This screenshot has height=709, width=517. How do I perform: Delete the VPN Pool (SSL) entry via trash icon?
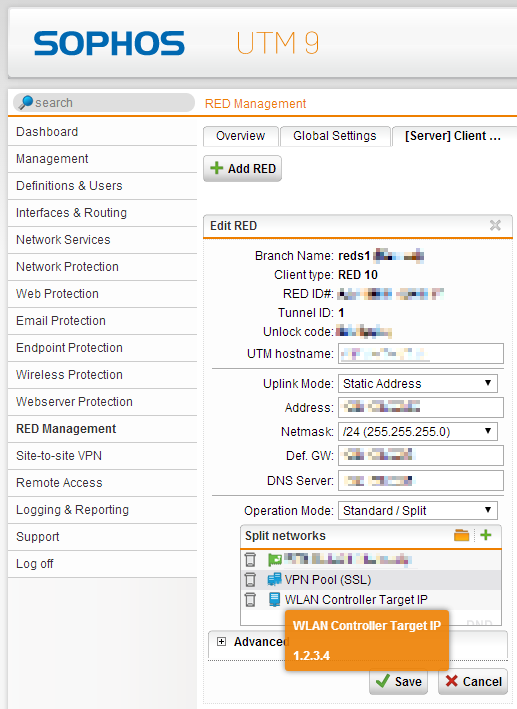point(250,579)
